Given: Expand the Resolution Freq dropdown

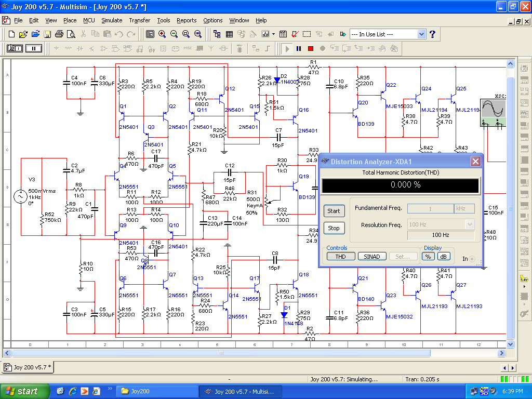Looking at the screenshot, I should (470, 224).
